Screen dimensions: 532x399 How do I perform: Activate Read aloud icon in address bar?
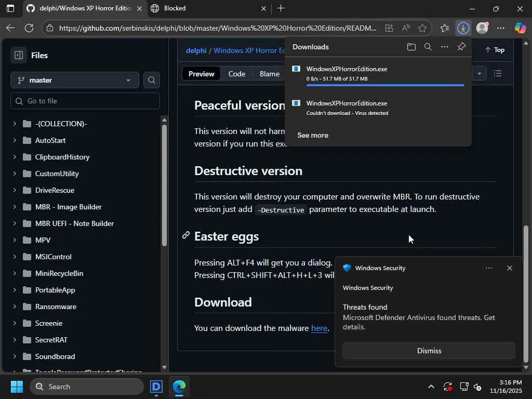click(x=406, y=28)
